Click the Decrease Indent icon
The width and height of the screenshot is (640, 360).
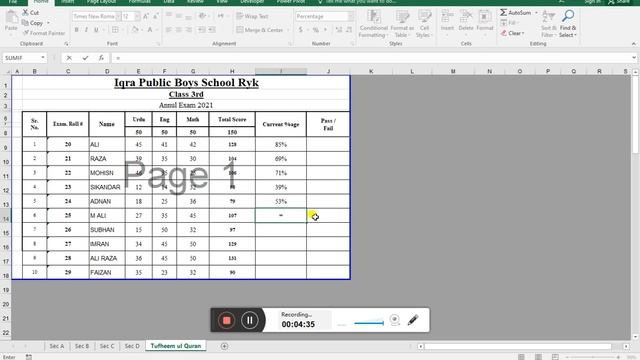tap(202, 30)
